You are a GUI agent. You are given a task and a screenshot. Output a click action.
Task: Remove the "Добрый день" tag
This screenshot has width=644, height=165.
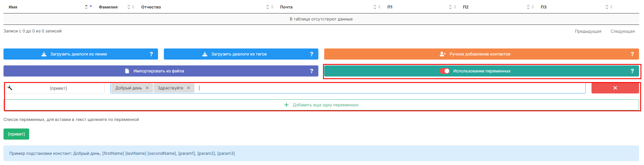tap(147, 88)
